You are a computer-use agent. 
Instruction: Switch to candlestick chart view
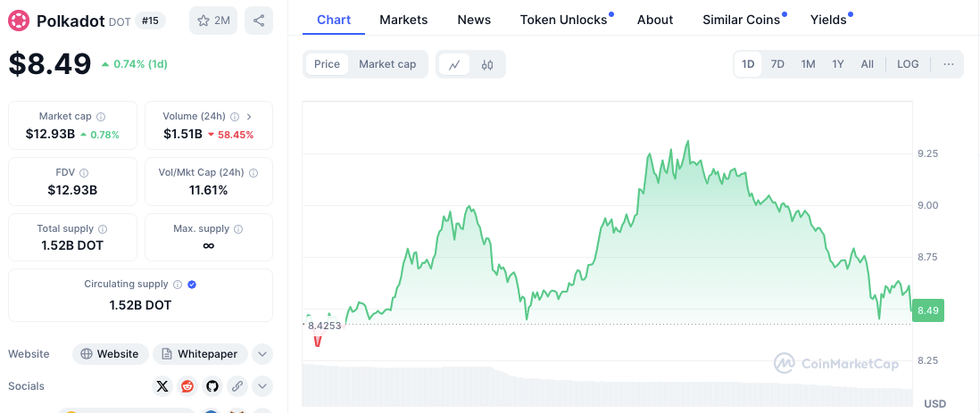coord(487,64)
